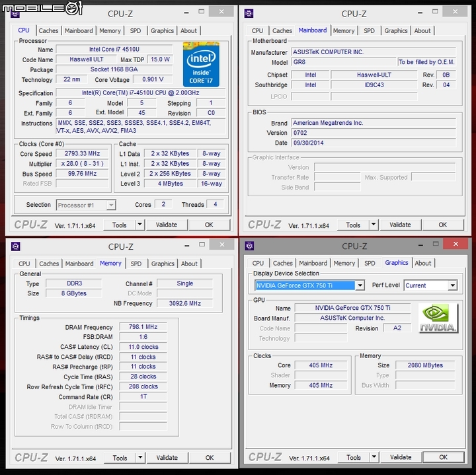Minimize the Memory window
The height and width of the screenshot is (475, 476).
[x=187, y=245]
